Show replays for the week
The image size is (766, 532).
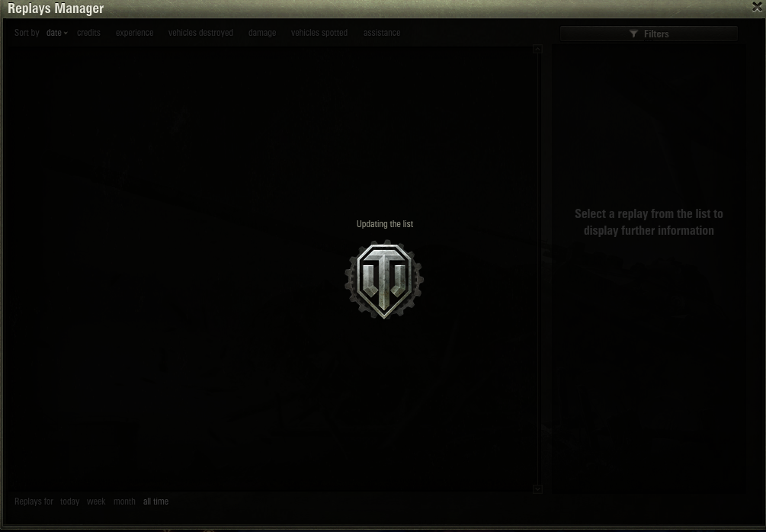[96, 502]
